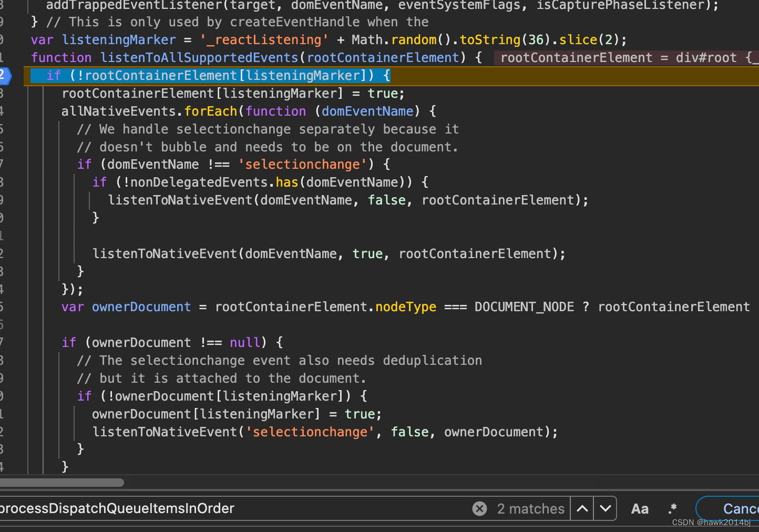
Task: Click the '_reactListening' string literal
Action: [x=264, y=40]
